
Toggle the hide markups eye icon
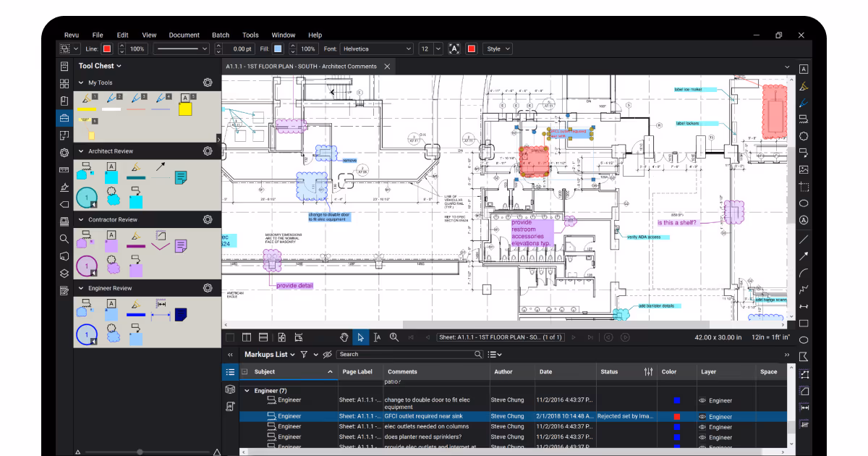pos(327,355)
